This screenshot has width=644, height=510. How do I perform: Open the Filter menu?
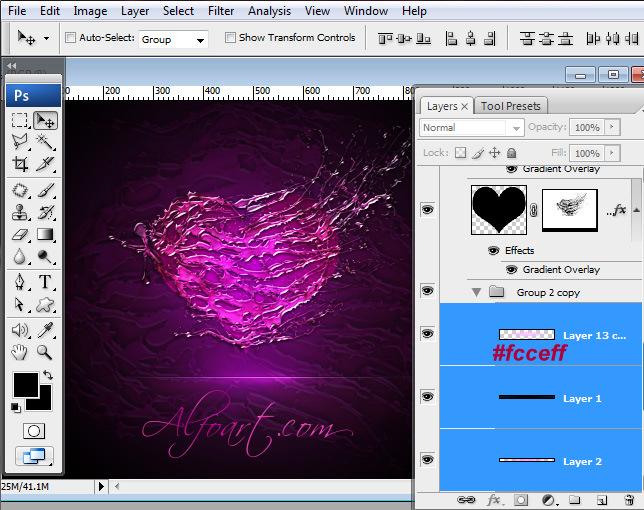coord(221,11)
